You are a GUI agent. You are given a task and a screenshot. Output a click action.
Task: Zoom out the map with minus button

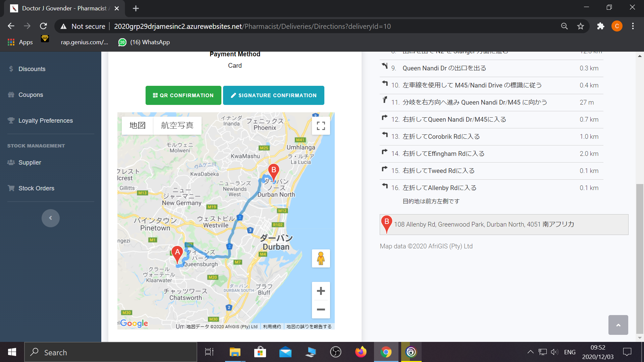pos(321,309)
